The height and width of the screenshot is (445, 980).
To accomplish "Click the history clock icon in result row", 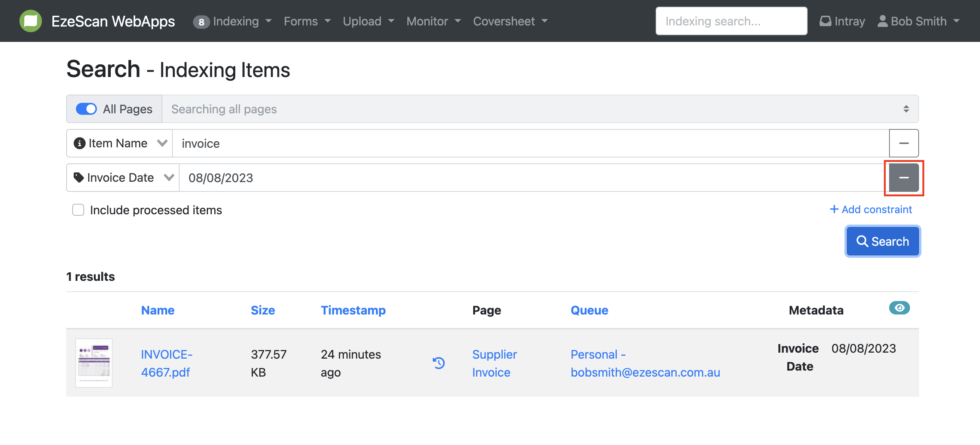I will (x=439, y=363).
